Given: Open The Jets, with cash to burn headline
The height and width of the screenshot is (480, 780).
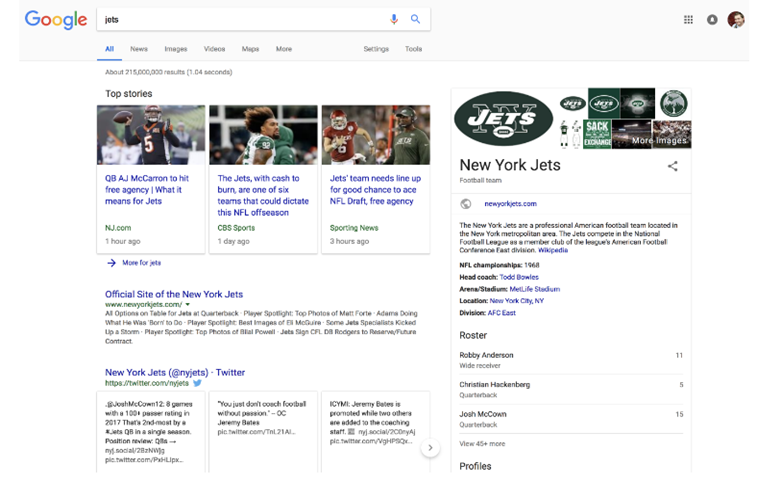Looking at the screenshot, I should (x=263, y=195).
